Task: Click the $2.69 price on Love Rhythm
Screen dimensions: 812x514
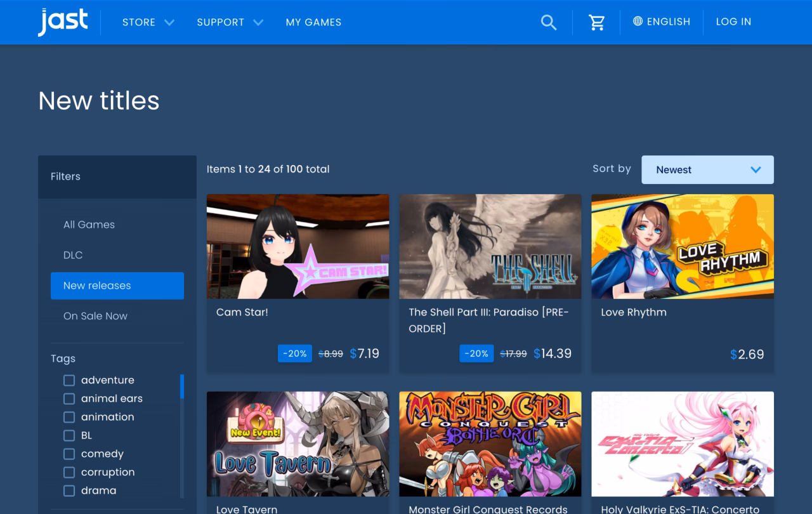Action: tap(747, 354)
